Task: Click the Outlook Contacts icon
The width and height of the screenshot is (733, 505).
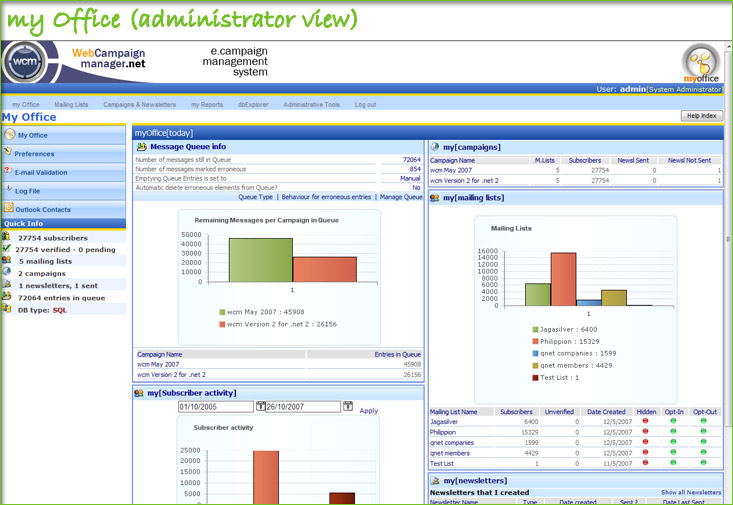Action: (x=9, y=208)
